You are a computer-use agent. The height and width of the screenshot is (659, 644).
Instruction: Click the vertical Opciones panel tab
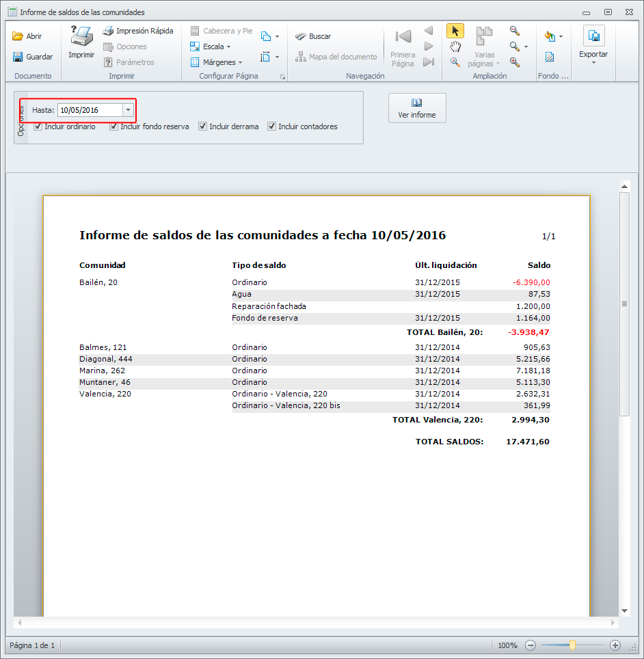coord(21,118)
